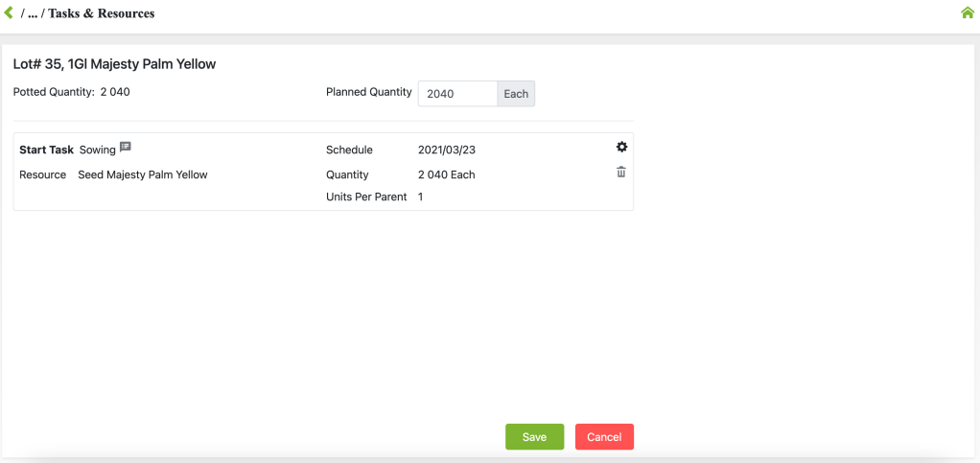The width and height of the screenshot is (980, 463).
Task: Select the Seed Majesty Palm Yellow resource
Action: pyautogui.click(x=143, y=174)
